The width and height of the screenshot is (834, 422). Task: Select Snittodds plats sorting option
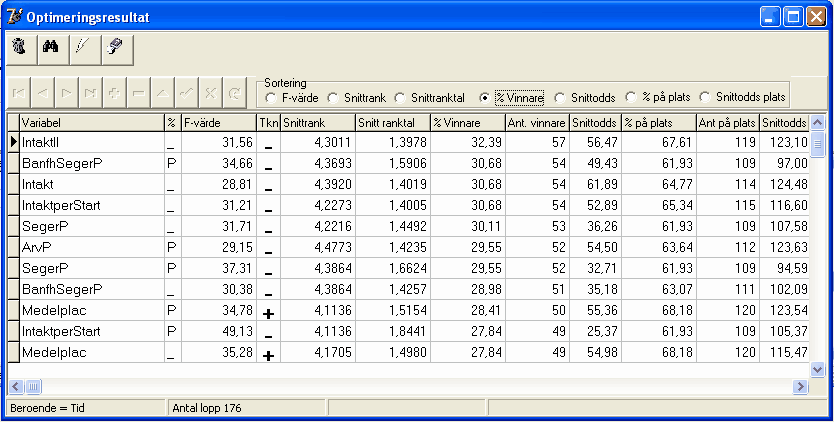[743, 97]
